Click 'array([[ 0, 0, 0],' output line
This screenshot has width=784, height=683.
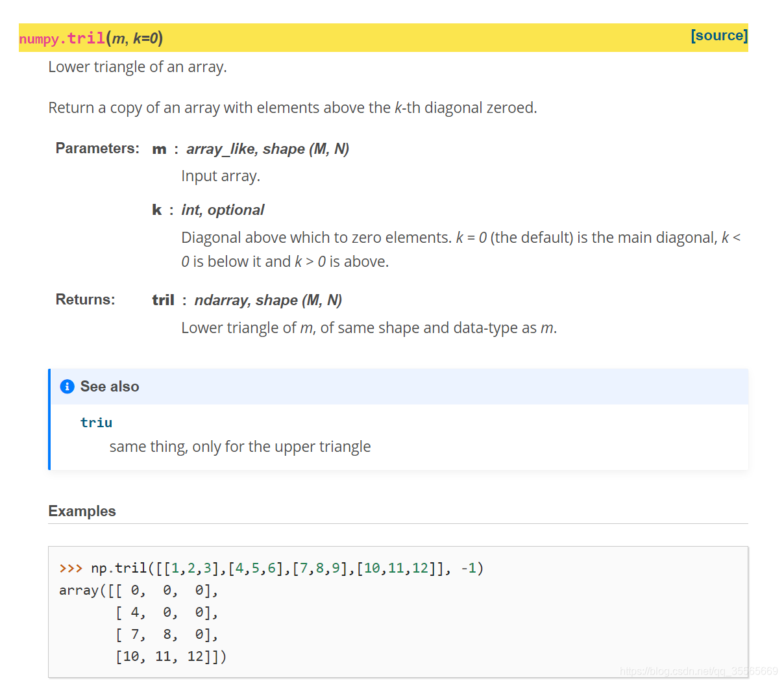[139, 590]
